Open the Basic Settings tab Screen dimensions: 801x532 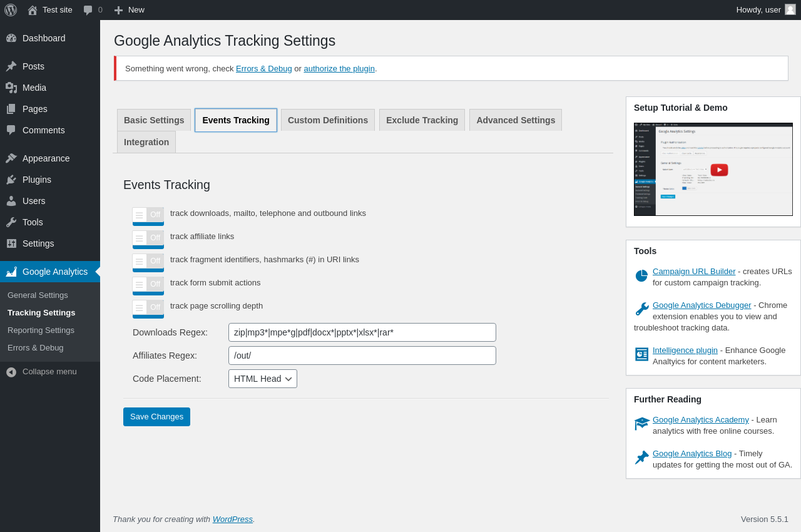[154, 120]
